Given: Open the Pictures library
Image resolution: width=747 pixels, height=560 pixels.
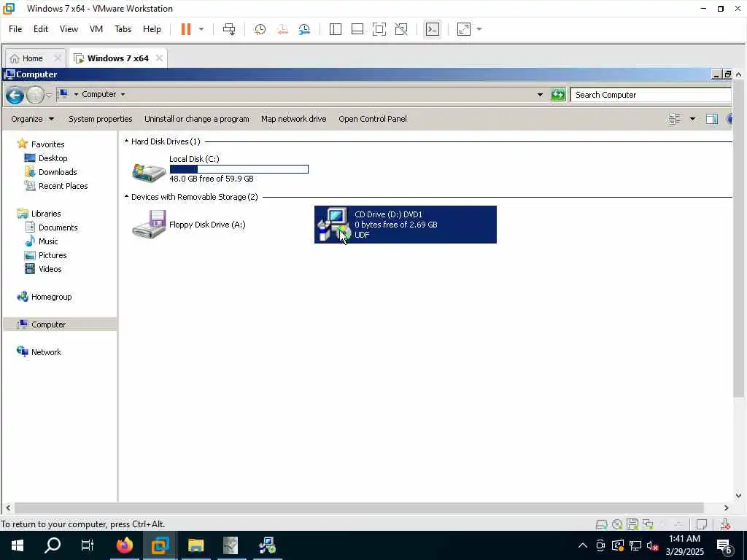Looking at the screenshot, I should (53, 254).
